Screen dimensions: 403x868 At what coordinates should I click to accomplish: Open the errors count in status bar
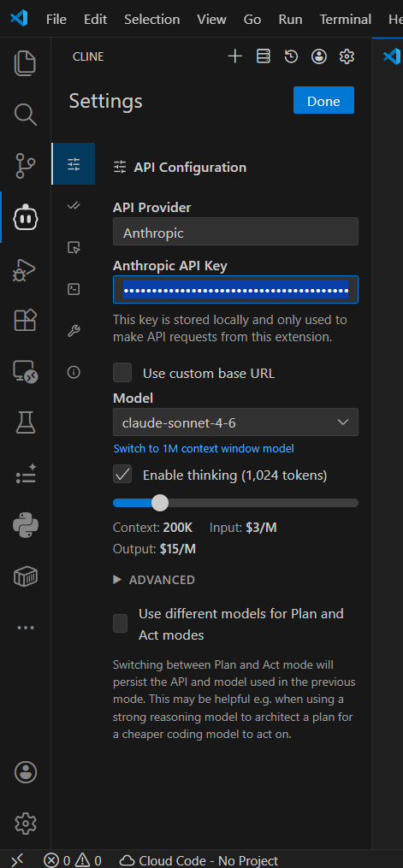click(x=57, y=860)
